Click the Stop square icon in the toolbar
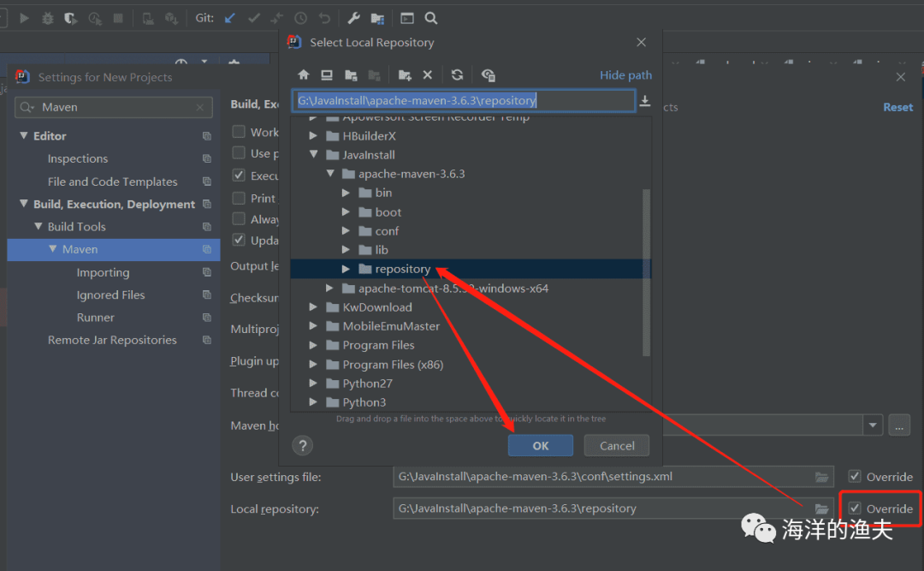This screenshot has width=924, height=571. 118,18
